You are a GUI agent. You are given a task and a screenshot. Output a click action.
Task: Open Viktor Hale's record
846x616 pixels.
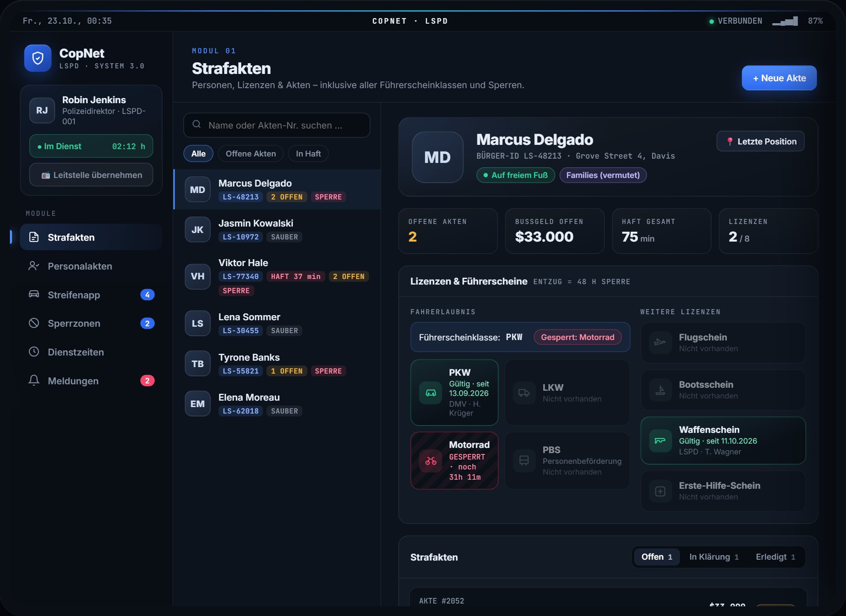click(277, 276)
